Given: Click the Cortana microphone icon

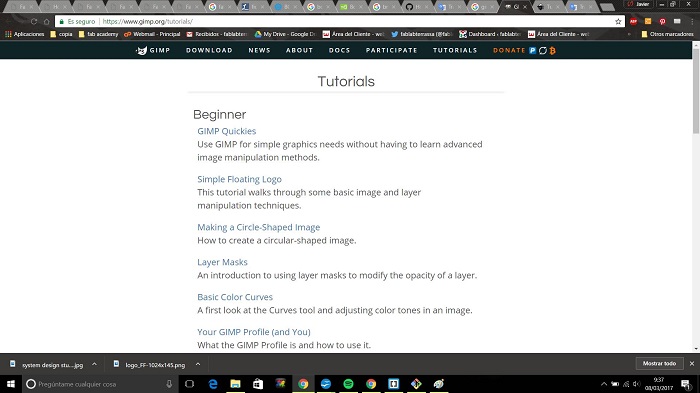Looking at the screenshot, I should click(169, 384).
